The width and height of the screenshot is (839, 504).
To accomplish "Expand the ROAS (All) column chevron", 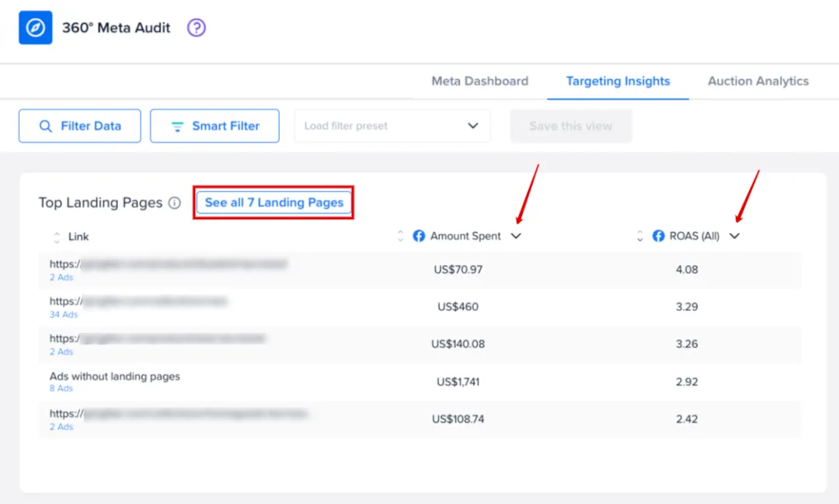I will click(x=735, y=236).
